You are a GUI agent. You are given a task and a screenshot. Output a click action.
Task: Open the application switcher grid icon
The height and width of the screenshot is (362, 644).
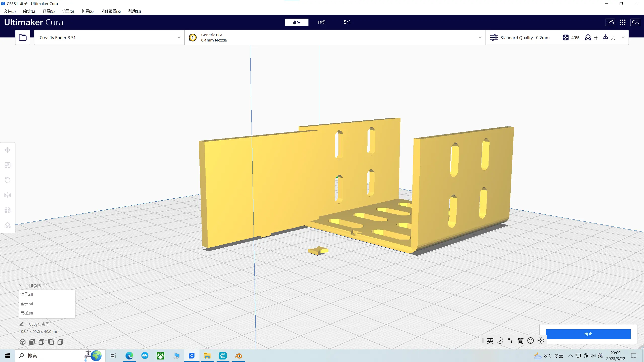(622, 22)
